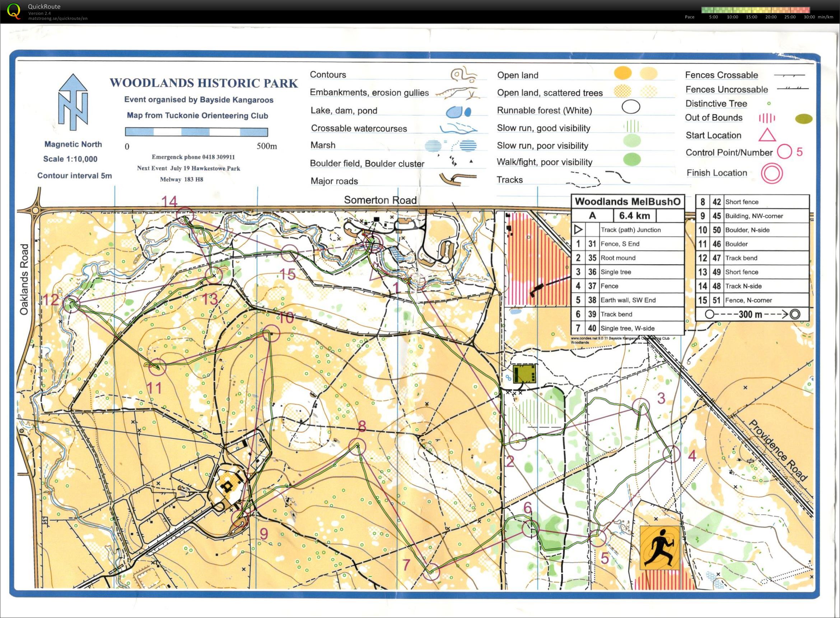The width and height of the screenshot is (840, 618).
Task: Click the '6.4 km' course length cell
Action: click(x=634, y=216)
